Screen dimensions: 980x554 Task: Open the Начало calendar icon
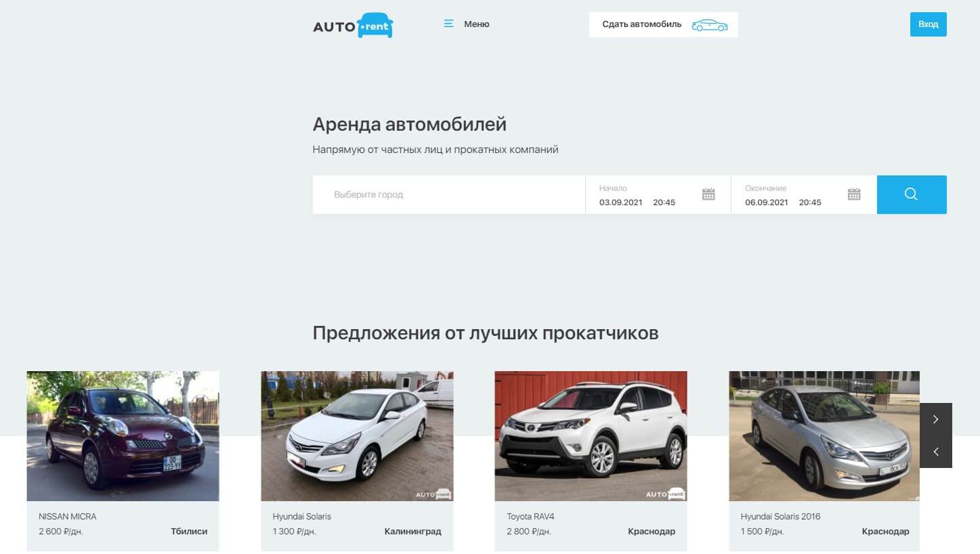tap(708, 194)
